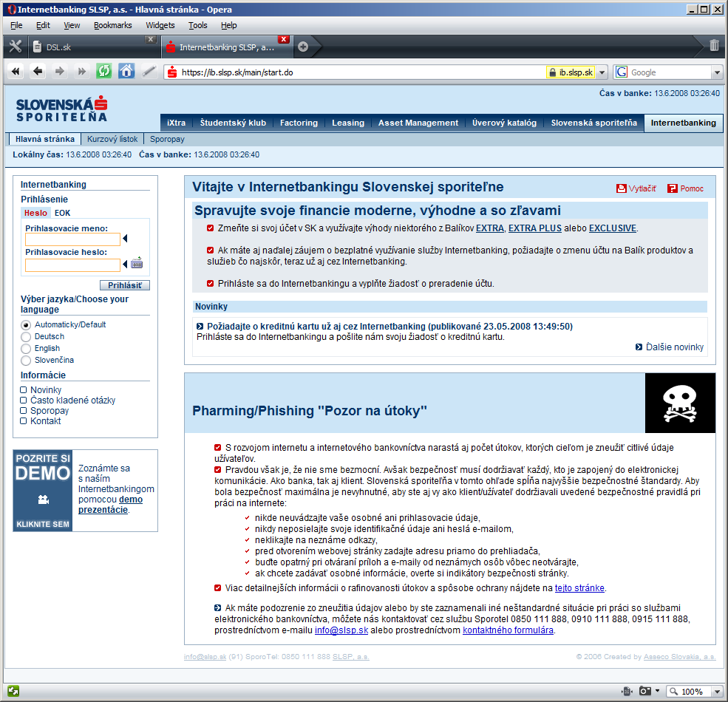Expand the image display mode dropdown arrow
Viewport: 728px width, 702px height.
click(x=657, y=692)
